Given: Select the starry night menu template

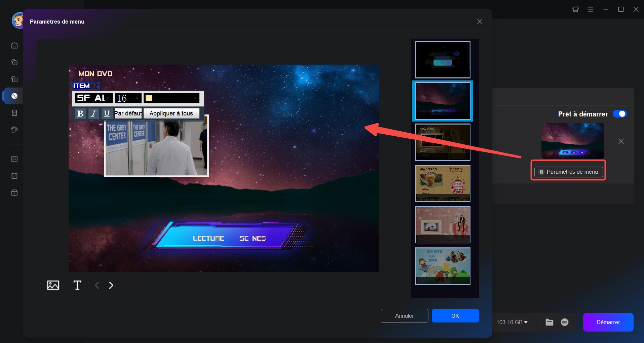Looking at the screenshot, I should tap(443, 101).
